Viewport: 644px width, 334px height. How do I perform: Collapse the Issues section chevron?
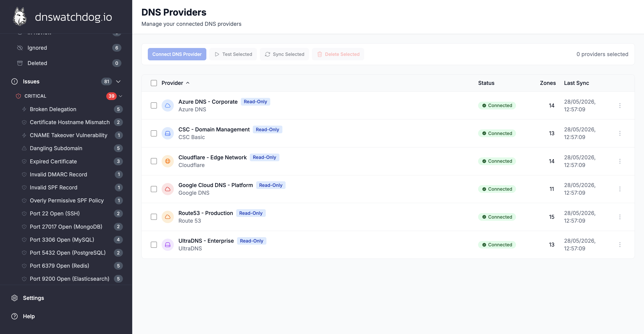pos(118,82)
